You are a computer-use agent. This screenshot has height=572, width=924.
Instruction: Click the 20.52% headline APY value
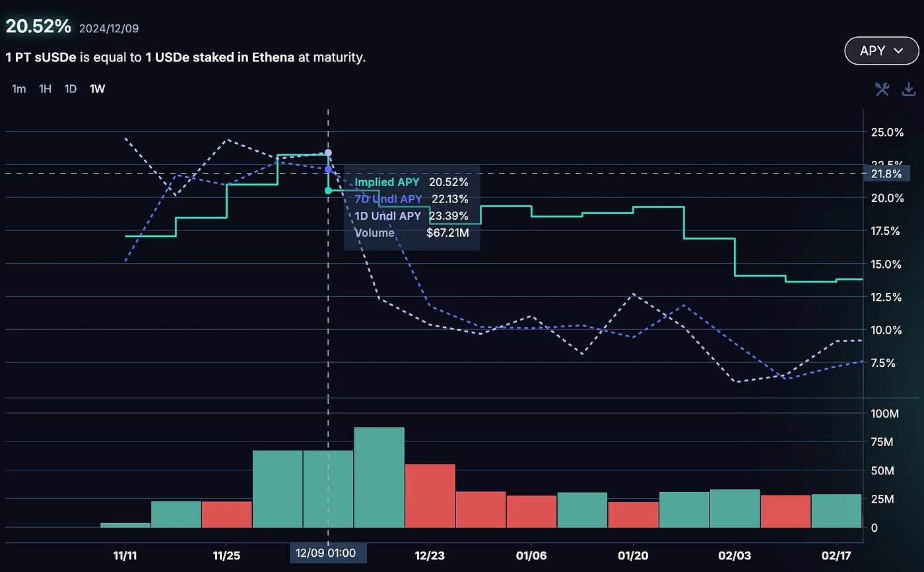[38, 26]
